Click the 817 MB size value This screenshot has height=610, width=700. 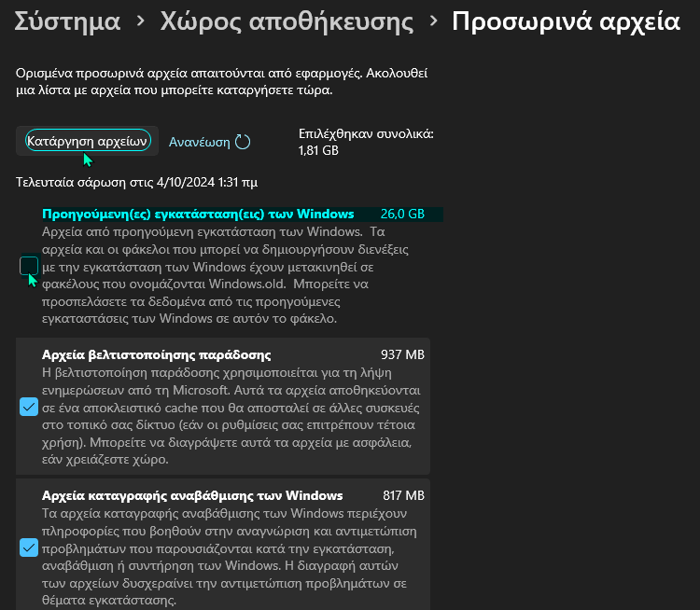pos(403,496)
